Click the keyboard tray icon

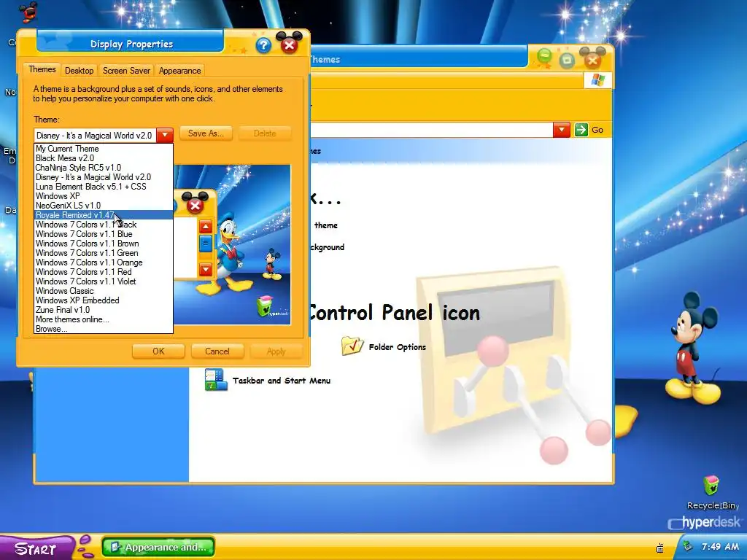pos(659,548)
